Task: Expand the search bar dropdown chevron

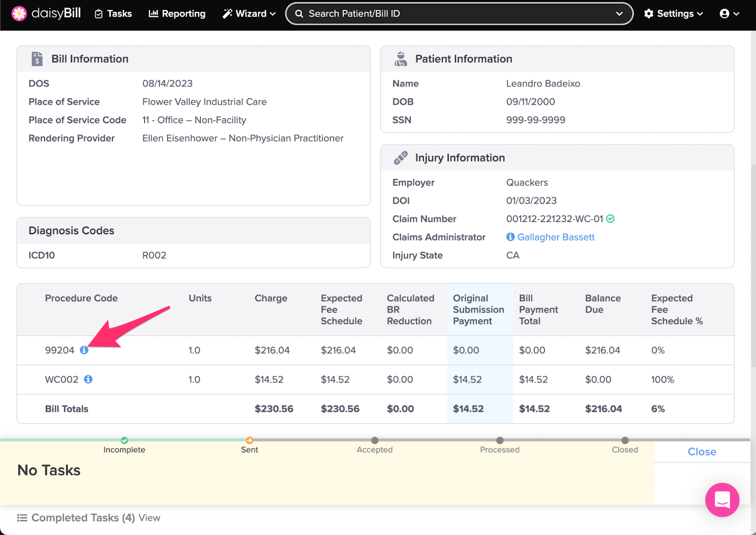Action: coord(619,14)
